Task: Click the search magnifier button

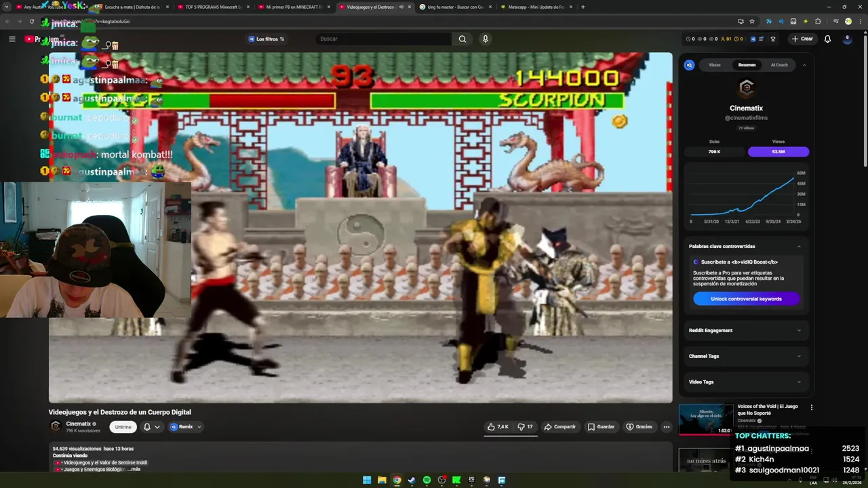Action: 462,39
